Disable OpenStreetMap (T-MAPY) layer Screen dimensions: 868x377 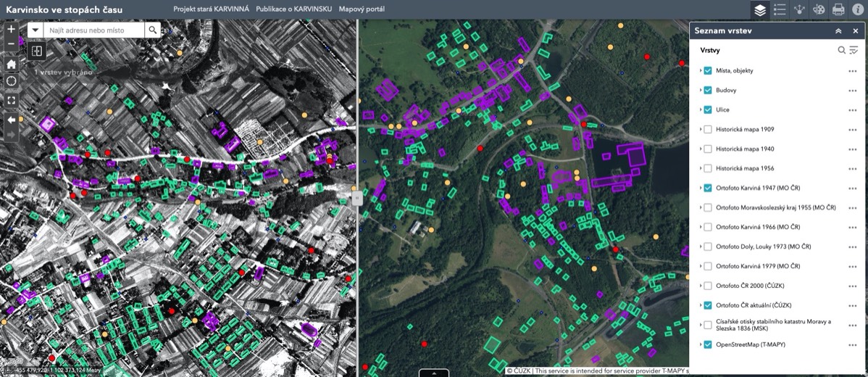coord(707,344)
